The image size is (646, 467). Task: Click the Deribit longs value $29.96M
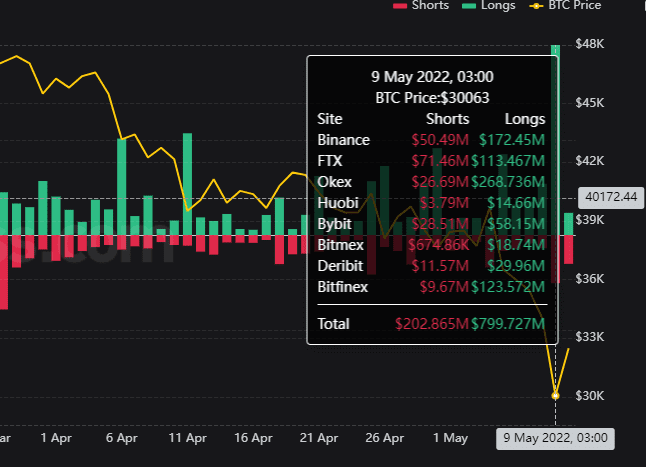[x=516, y=266]
